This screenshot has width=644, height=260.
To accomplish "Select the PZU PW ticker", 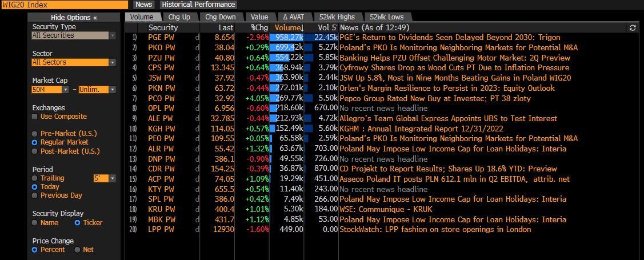I will [x=161, y=58].
